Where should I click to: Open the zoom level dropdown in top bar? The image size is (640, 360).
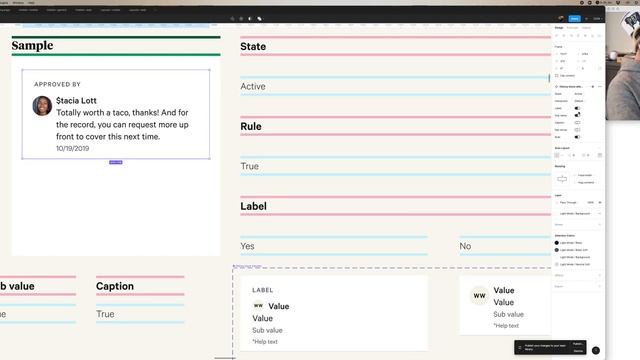tap(597, 18)
